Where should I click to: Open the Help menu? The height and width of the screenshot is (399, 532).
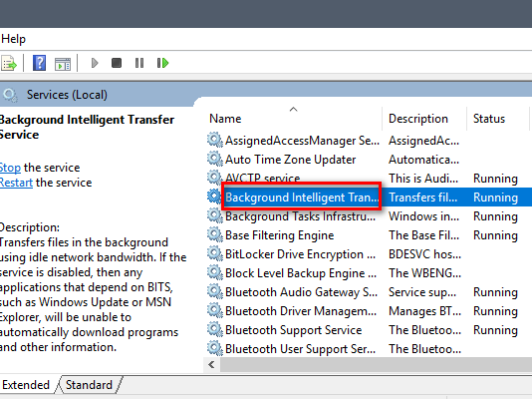click(13, 39)
